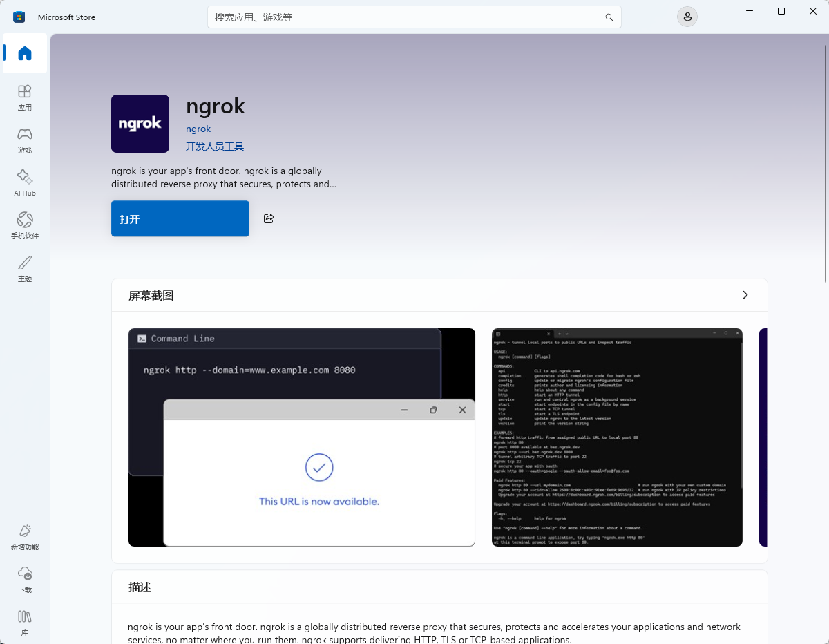Close the Microsoft Store window
The width and height of the screenshot is (829, 644).
[813, 11]
